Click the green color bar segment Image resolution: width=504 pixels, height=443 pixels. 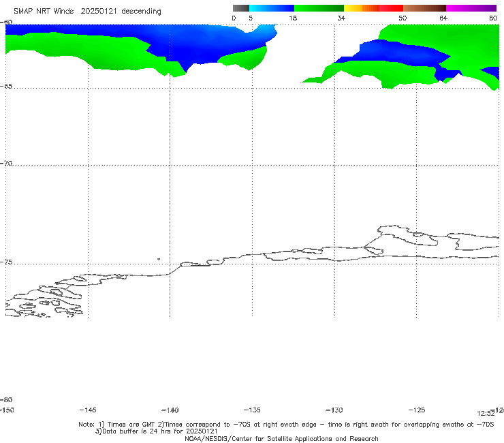[x=319, y=8]
